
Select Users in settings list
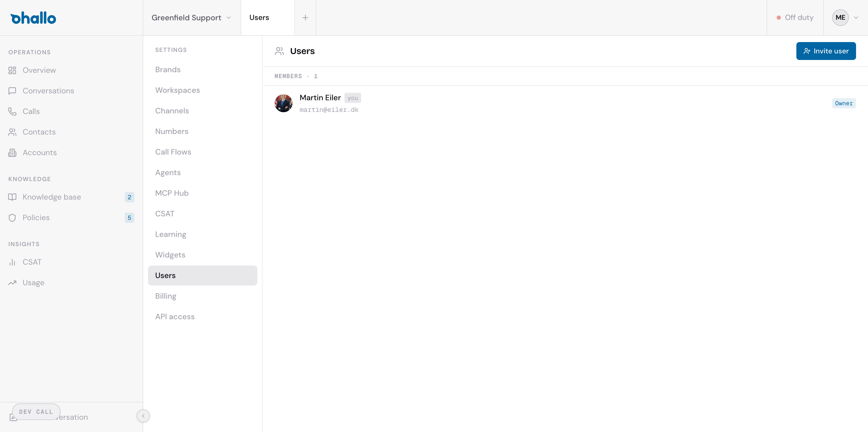tap(202, 275)
